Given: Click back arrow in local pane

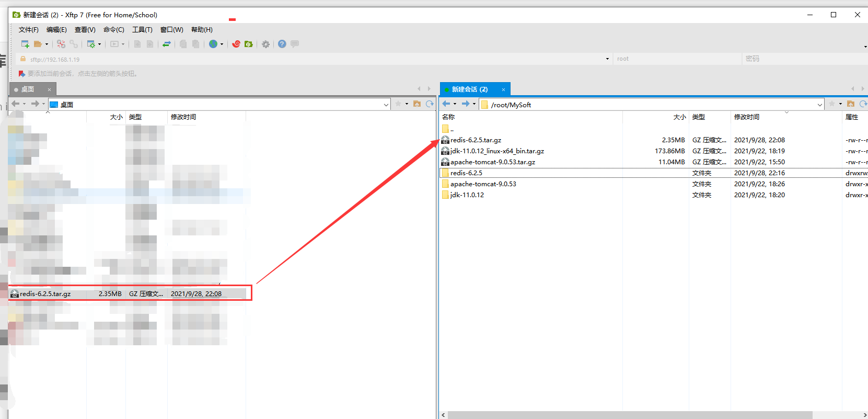Looking at the screenshot, I should click(16, 104).
